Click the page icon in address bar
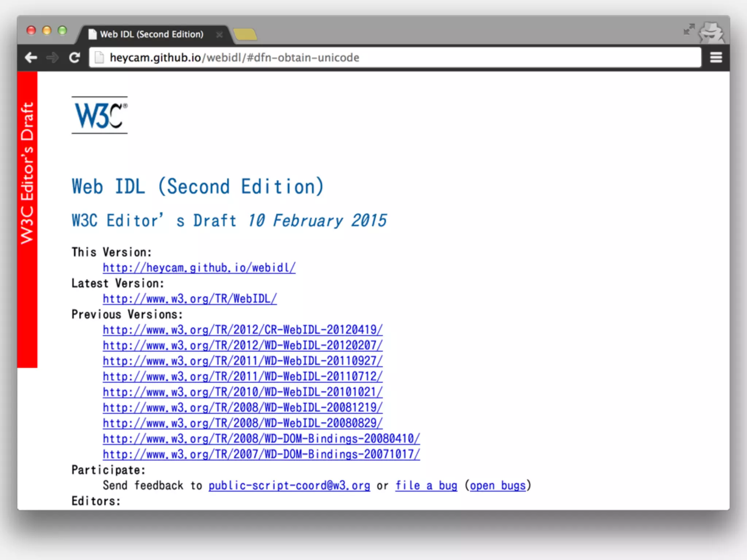Image resolution: width=747 pixels, height=560 pixels. pyautogui.click(x=99, y=58)
